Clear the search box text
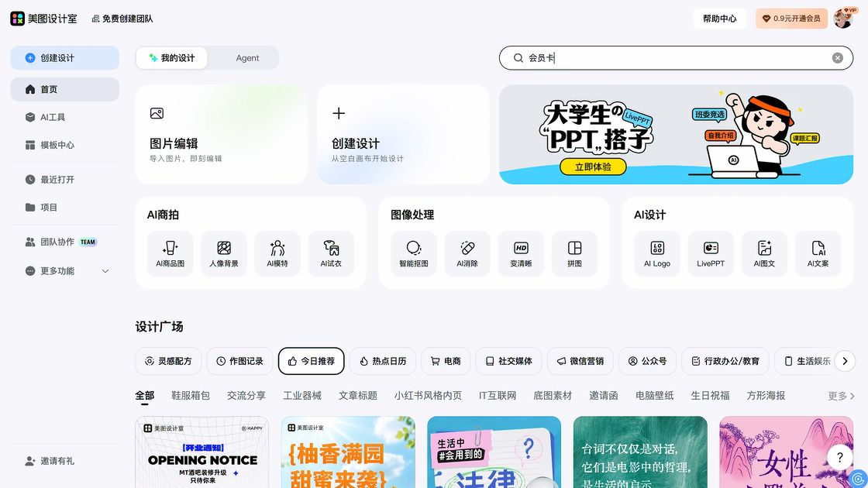 pyautogui.click(x=838, y=58)
